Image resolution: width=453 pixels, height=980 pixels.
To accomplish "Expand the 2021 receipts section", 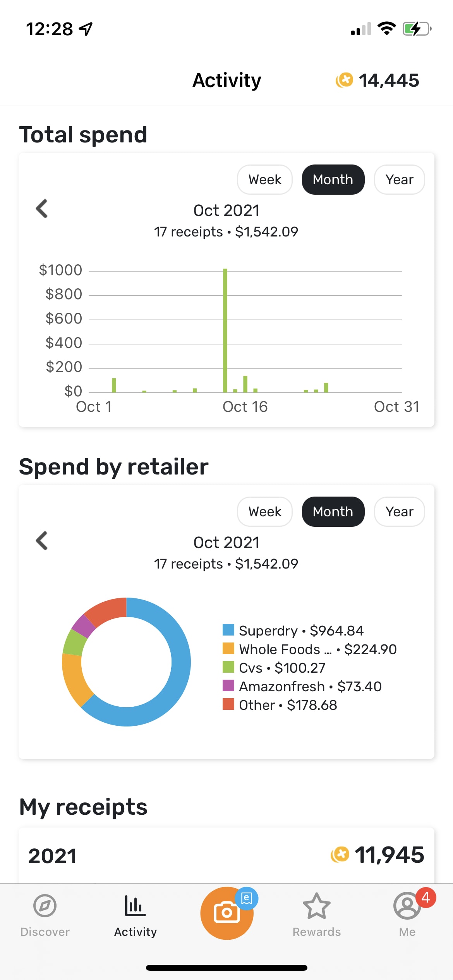I will click(53, 855).
